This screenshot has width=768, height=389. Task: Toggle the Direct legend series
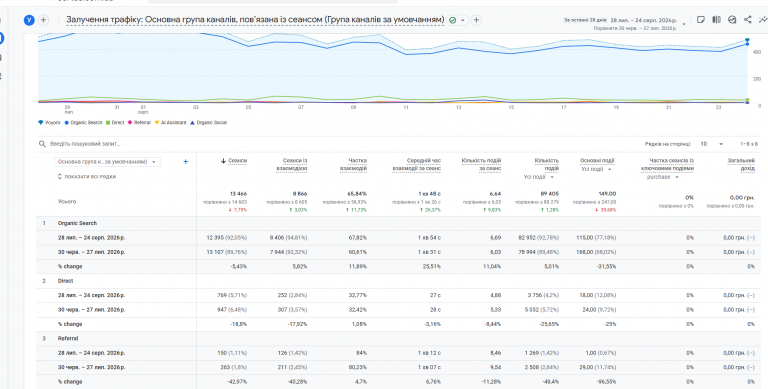115,122
